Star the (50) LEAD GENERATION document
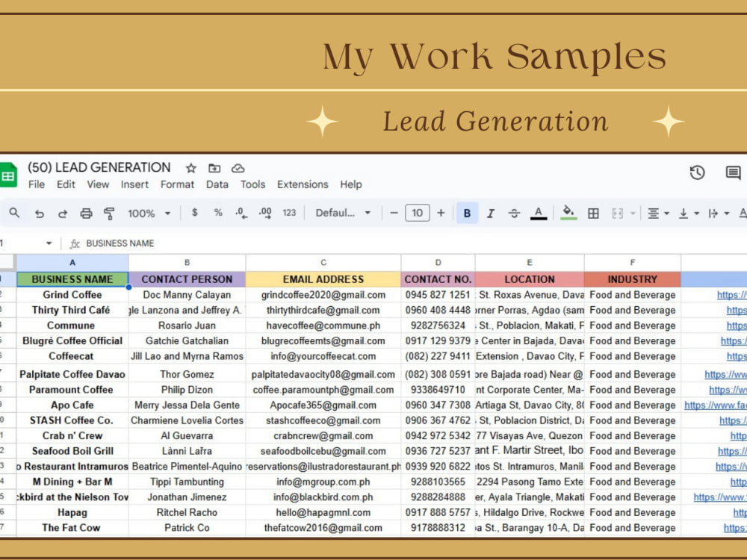Screen dimensions: 747x560 (x=191, y=168)
